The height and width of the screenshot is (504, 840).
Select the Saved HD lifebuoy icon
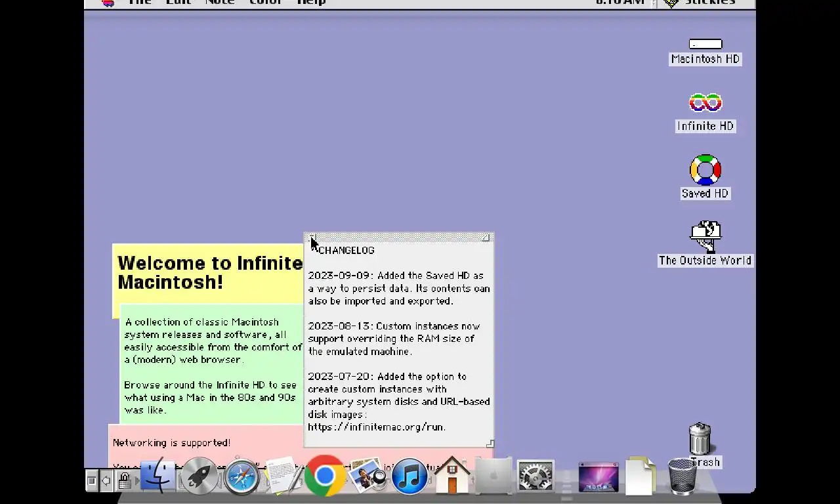(x=705, y=171)
